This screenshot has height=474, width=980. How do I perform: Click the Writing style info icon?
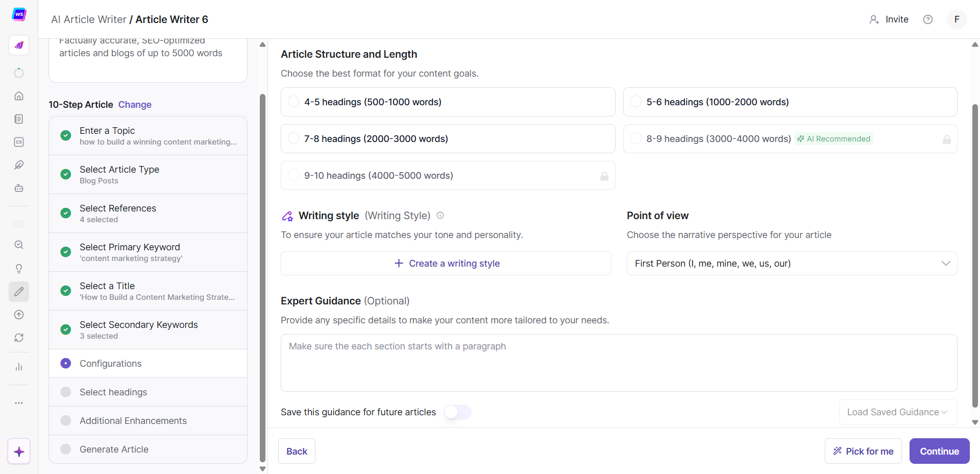tap(440, 216)
